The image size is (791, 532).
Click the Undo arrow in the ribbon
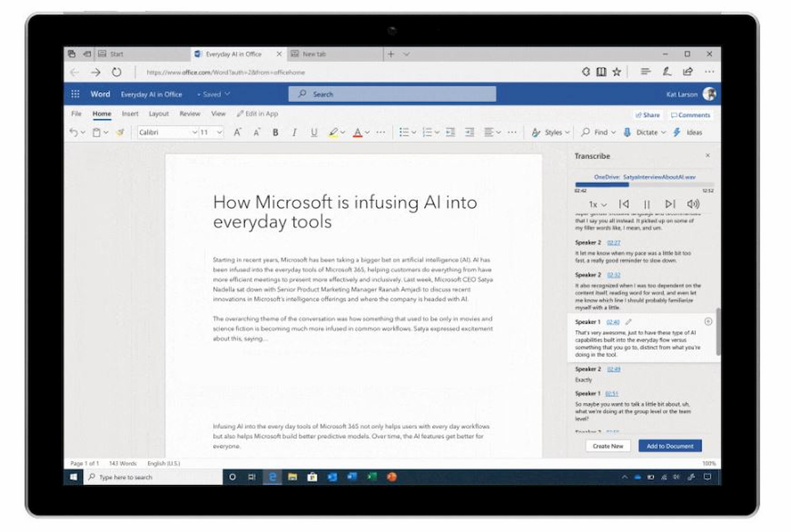74,132
